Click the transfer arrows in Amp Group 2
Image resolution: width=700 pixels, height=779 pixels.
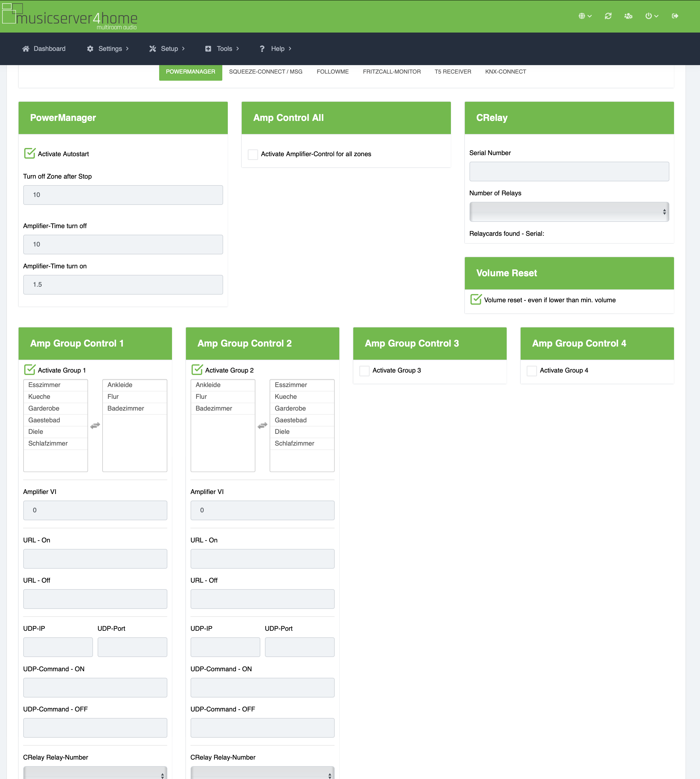262,426
